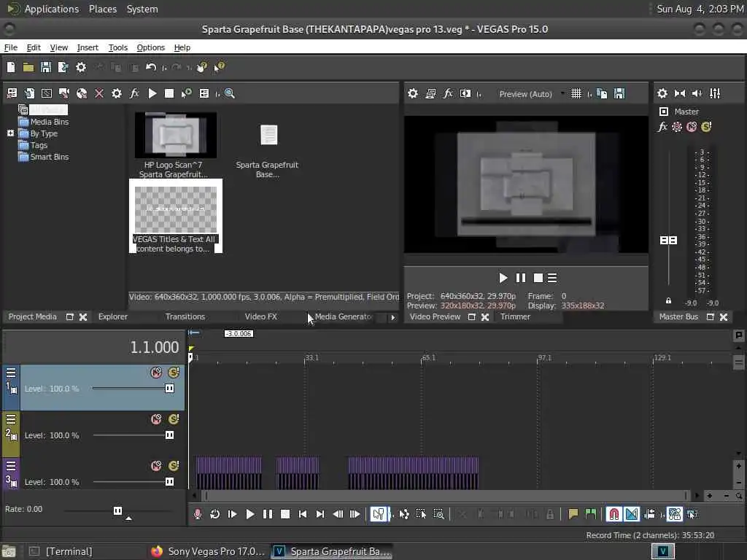The height and width of the screenshot is (560, 747).
Task: Click Split Screen View icon
Action: click(x=465, y=93)
